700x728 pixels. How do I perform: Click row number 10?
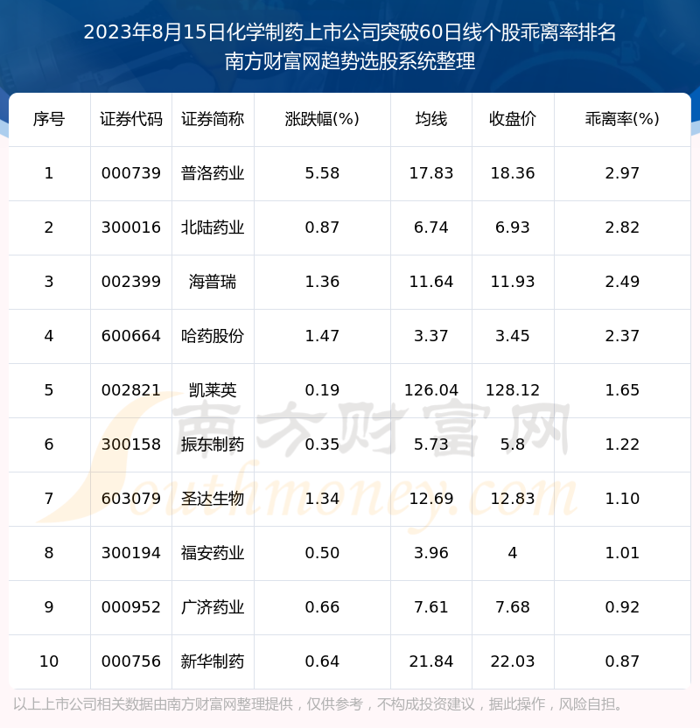[x=49, y=662]
